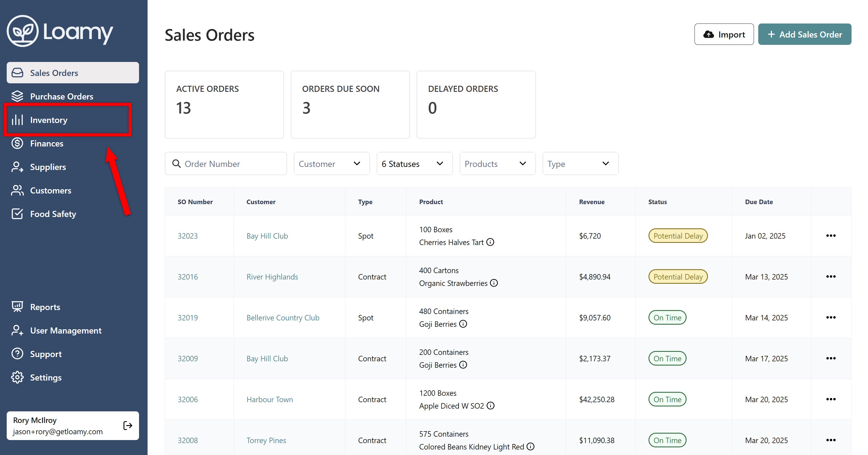
Task: Click the logout icon beside Rory McIlroy
Action: coord(128,425)
